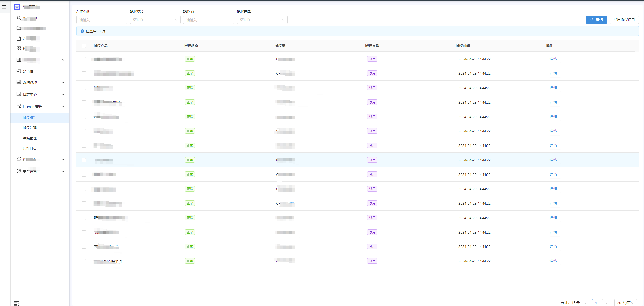This screenshot has height=306, width=644.
Task: Click the megaphone icon beside 公告栏
Action: point(19,71)
